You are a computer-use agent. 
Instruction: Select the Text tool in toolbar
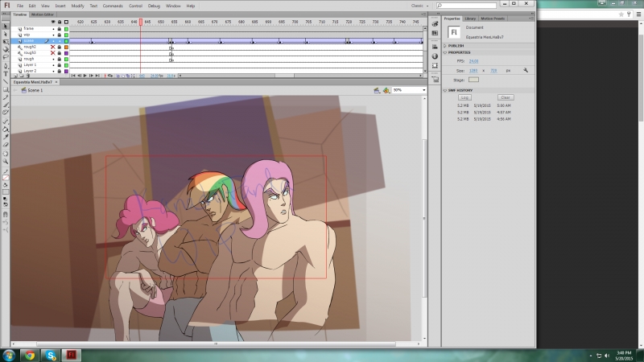coord(6,73)
